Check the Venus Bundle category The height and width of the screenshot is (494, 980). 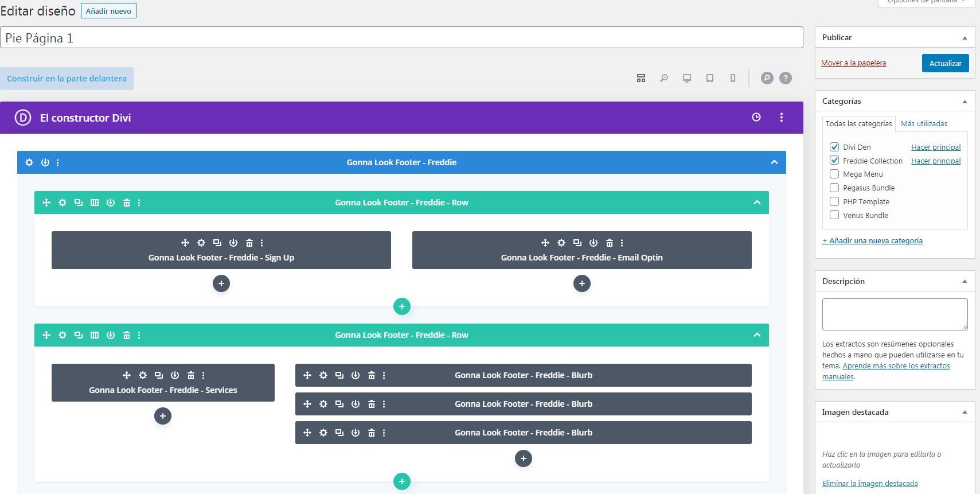click(x=834, y=215)
